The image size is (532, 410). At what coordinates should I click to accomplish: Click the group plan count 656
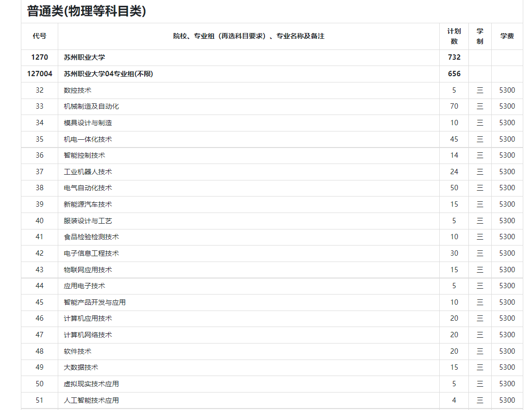(454, 74)
